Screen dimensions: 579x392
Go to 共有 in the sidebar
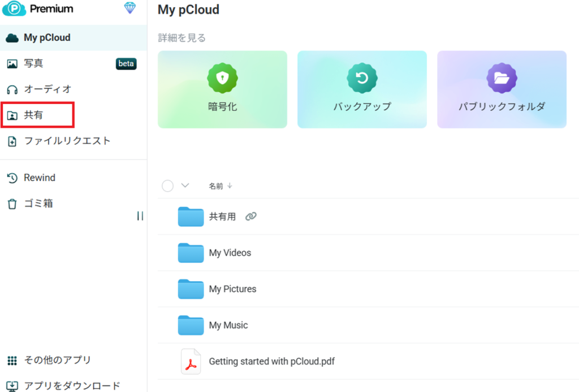(x=33, y=115)
